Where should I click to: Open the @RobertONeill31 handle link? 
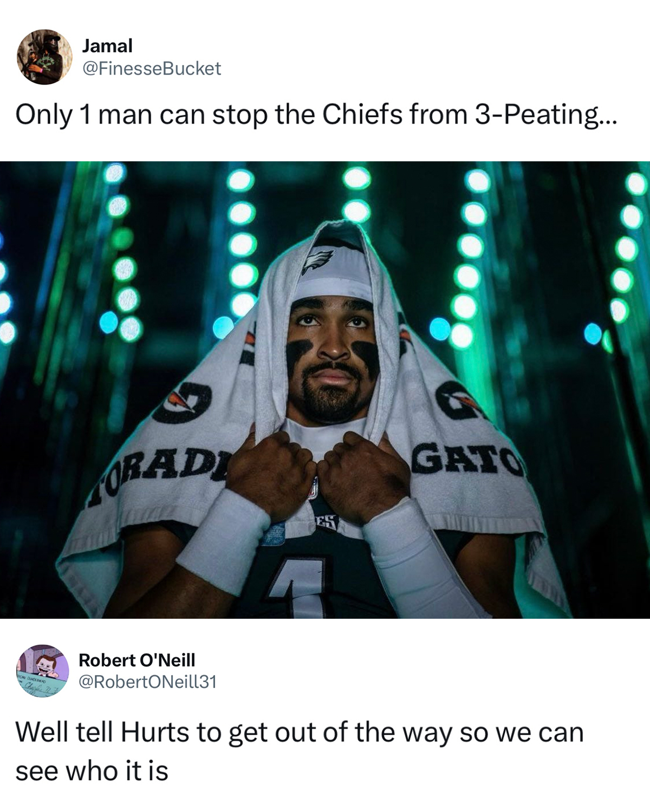click(148, 682)
